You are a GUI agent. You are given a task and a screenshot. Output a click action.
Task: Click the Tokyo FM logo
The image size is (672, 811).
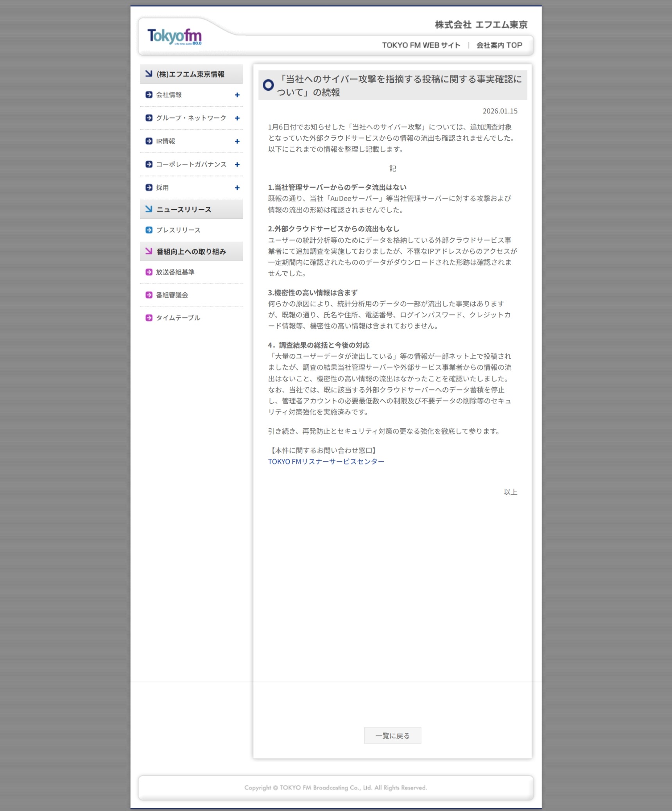pyautogui.click(x=174, y=36)
